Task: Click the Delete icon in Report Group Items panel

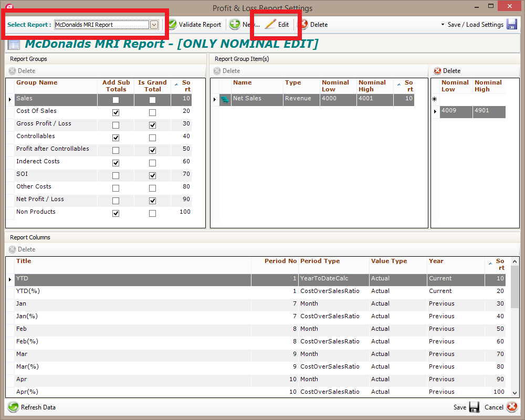Action: (x=217, y=71)
